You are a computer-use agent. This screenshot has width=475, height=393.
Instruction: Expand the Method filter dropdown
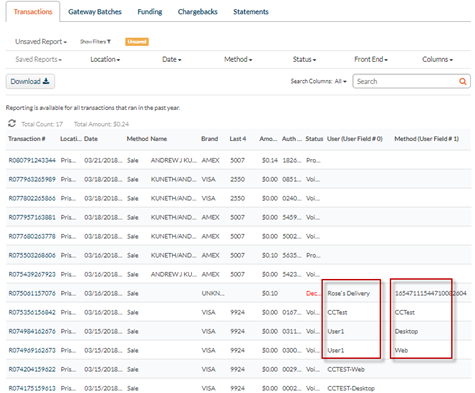coord(238,59)
